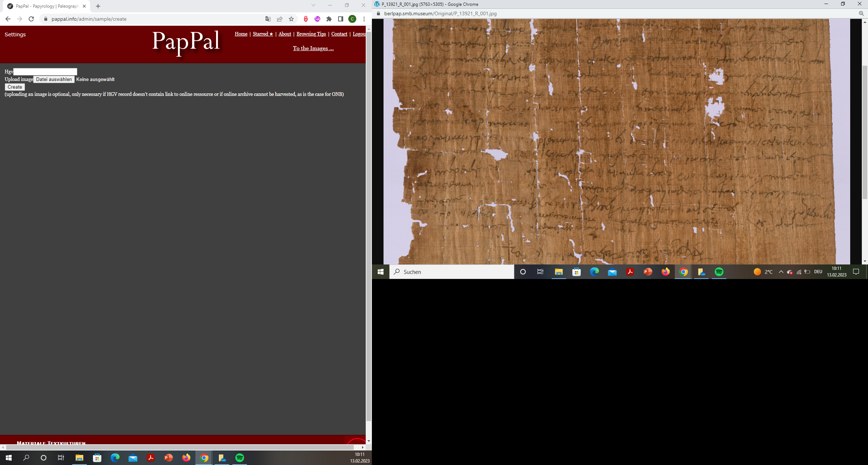Click the DEU language indicator

click(818, 272)
